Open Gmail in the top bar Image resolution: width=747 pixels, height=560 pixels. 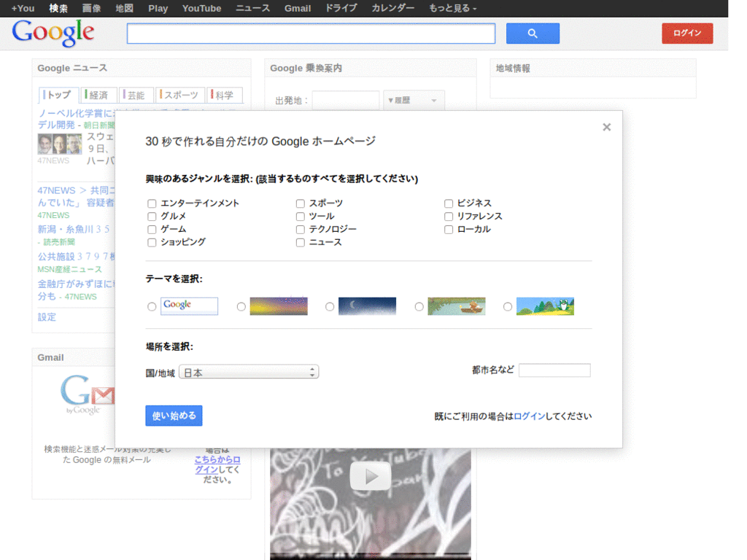(298, 8)
